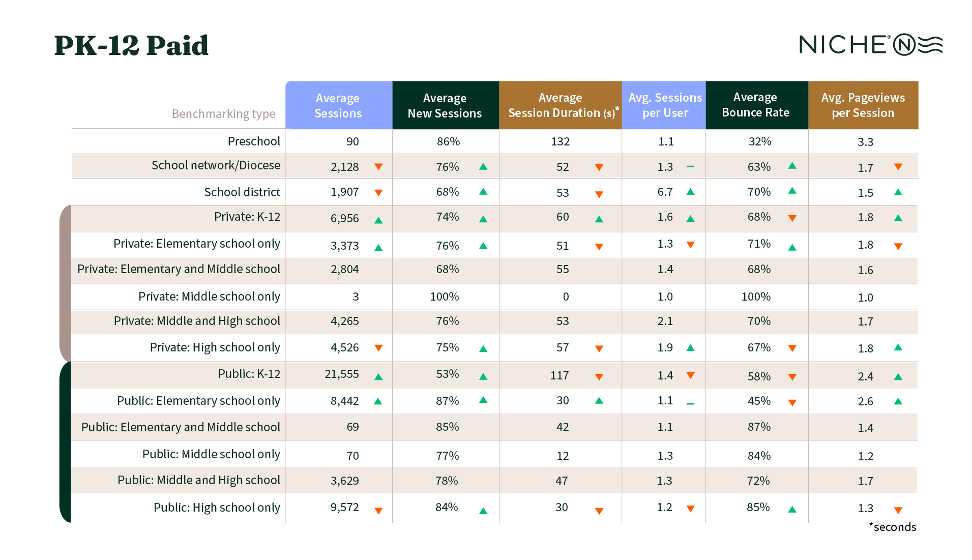Click the Private: Middle and High school label
This screenshot has width=972, height=560.
[197, 321]
